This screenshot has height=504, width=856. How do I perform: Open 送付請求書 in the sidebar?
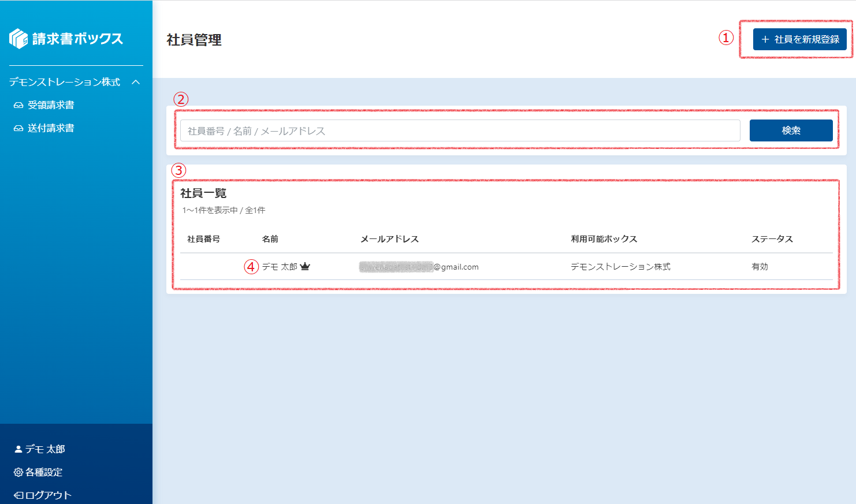coord(51,128)
